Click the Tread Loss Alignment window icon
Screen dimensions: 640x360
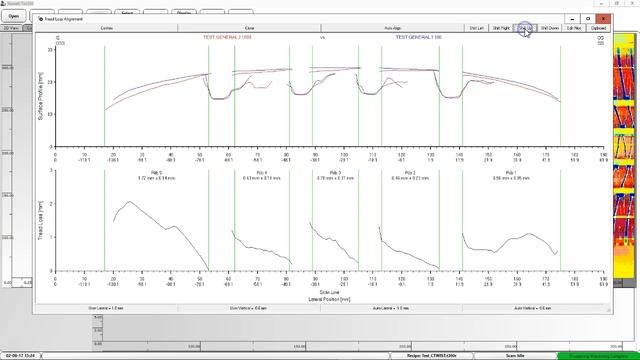(x=40, y=19)
